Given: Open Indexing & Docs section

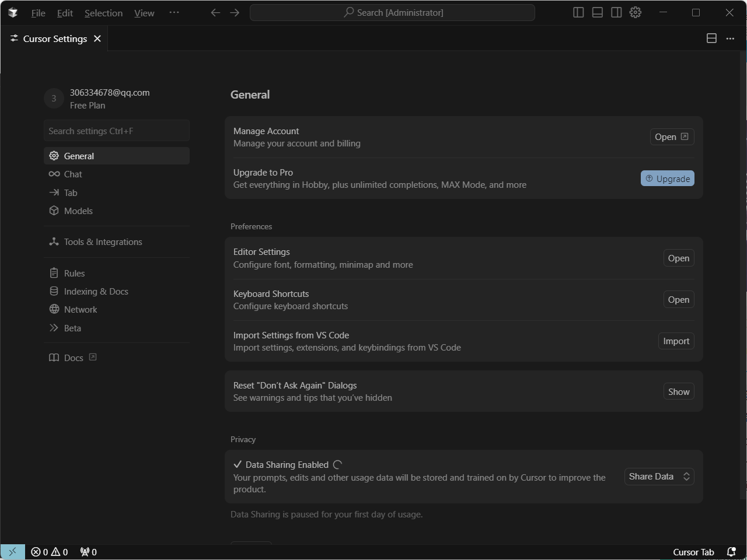Looking at the screenshot, I should (117, 291).
